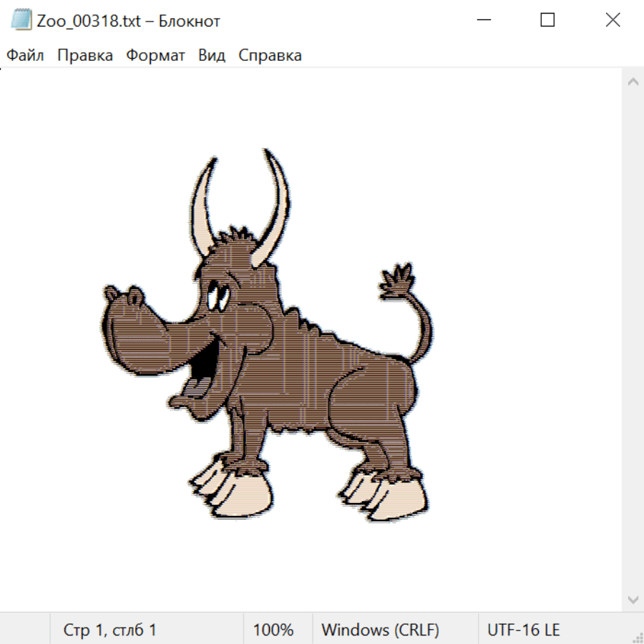
Task: Click the Windows (CRLF) status field
Action: click(x=380, y=630)
